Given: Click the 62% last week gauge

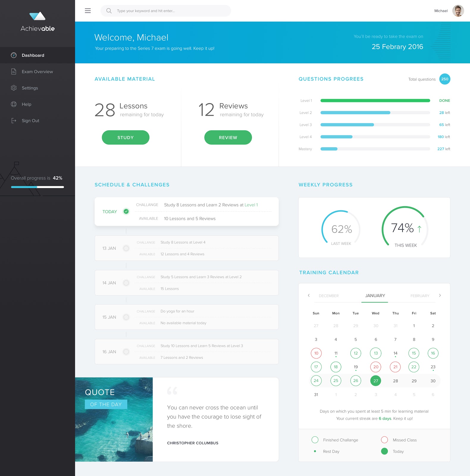Looking at the screenshot, I should [x=341, y=228].
